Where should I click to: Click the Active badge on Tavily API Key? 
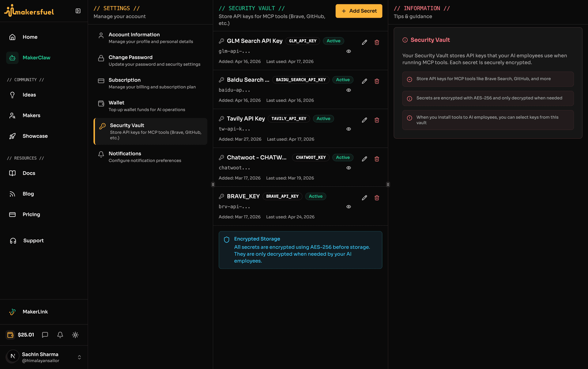tap(323, 119)
